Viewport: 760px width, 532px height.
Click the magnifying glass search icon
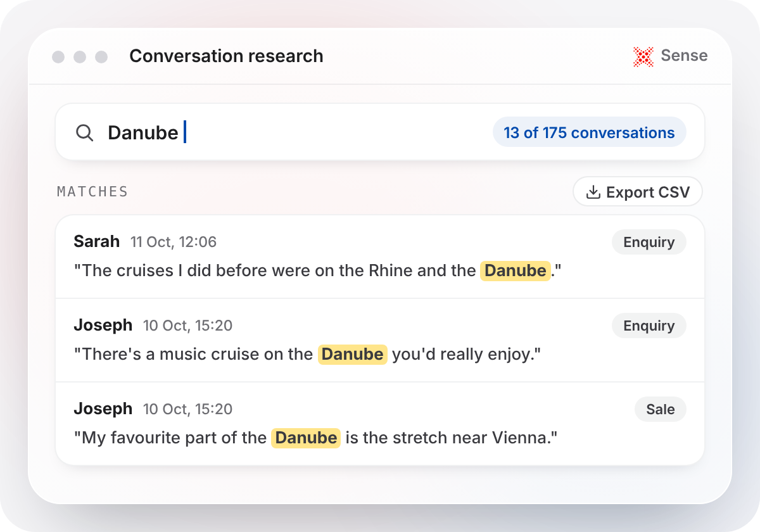tap(84, 133)
